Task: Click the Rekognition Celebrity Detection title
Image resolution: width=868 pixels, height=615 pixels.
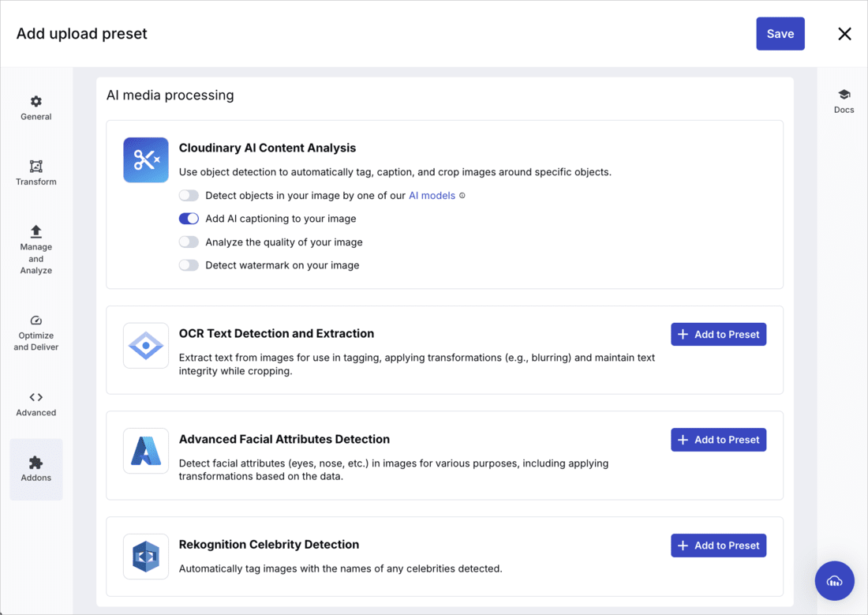Action: click(x=269, y=545)
